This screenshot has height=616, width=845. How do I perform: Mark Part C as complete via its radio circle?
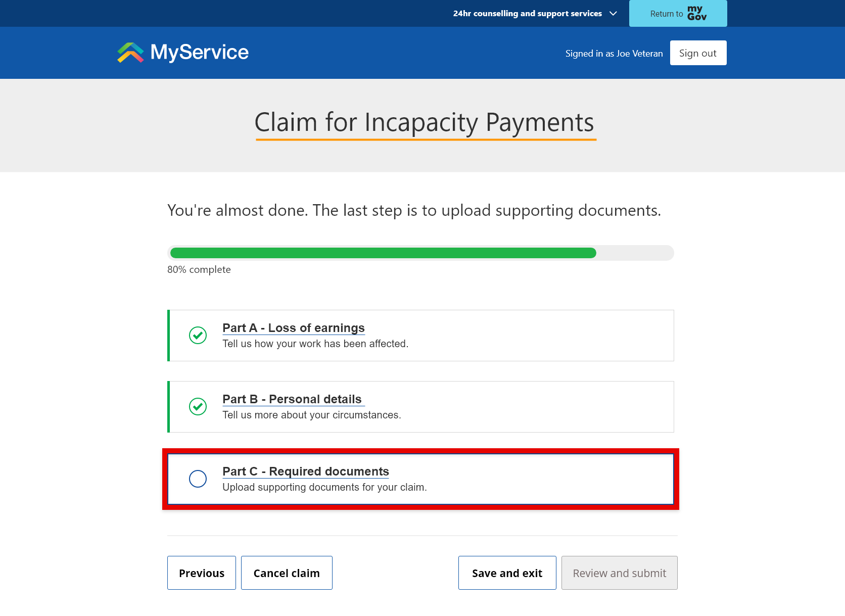pyautogui.click(x=198, y=479)
